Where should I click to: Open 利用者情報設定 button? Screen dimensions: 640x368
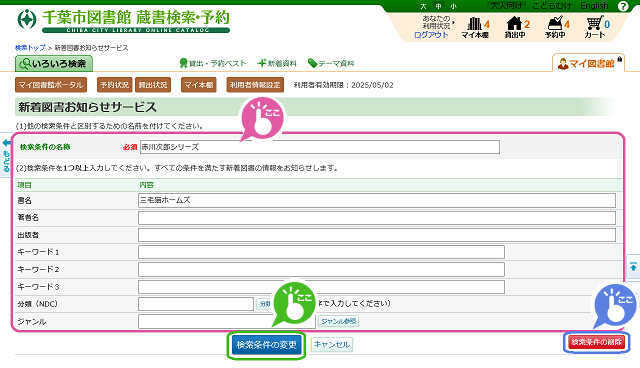(x=255, y=85)
